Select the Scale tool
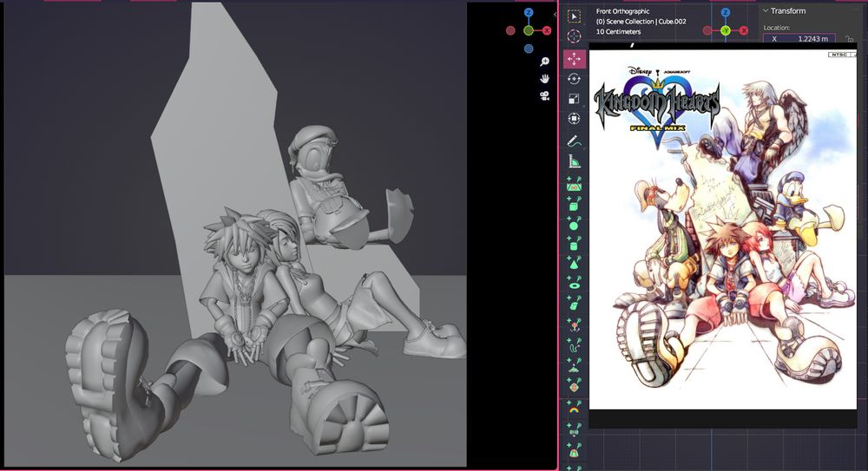 click(574, 99)
